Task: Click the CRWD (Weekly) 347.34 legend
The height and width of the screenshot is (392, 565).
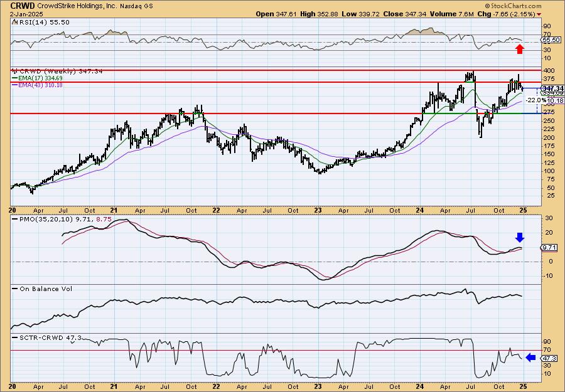Action: click(x=58, y=72)
